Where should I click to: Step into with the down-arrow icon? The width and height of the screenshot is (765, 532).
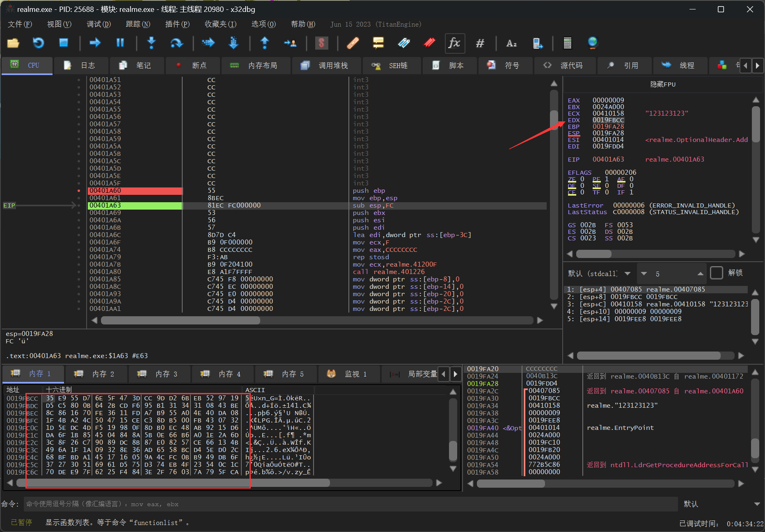click(151, 43)
